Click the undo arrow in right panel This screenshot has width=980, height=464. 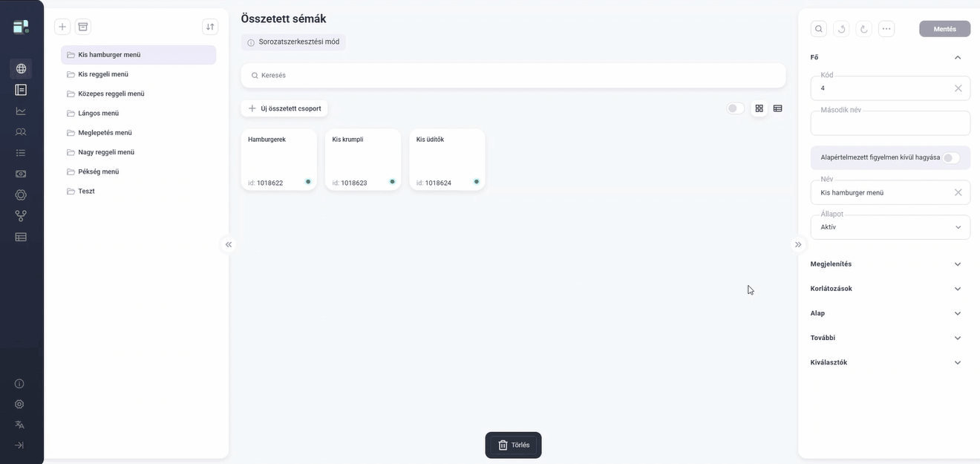tap(841, 29)
